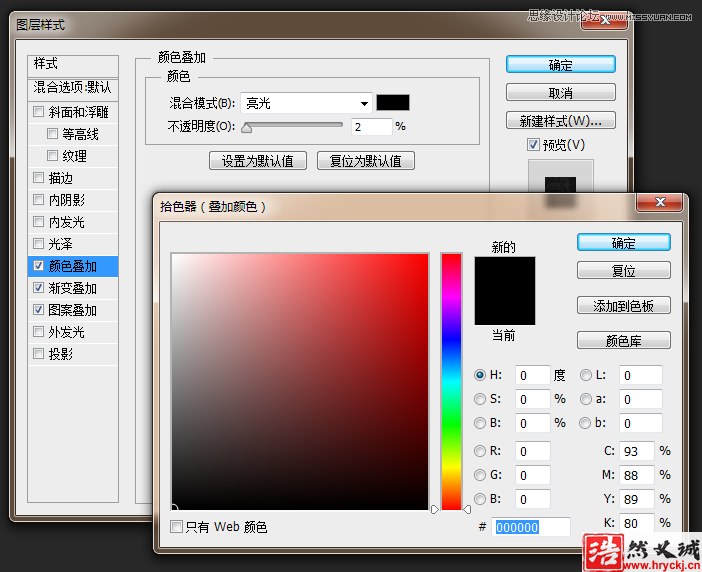Tick the 斜面和浮雕 checkbox
Viewport: 702px width, 572px height.
point(39,111)
